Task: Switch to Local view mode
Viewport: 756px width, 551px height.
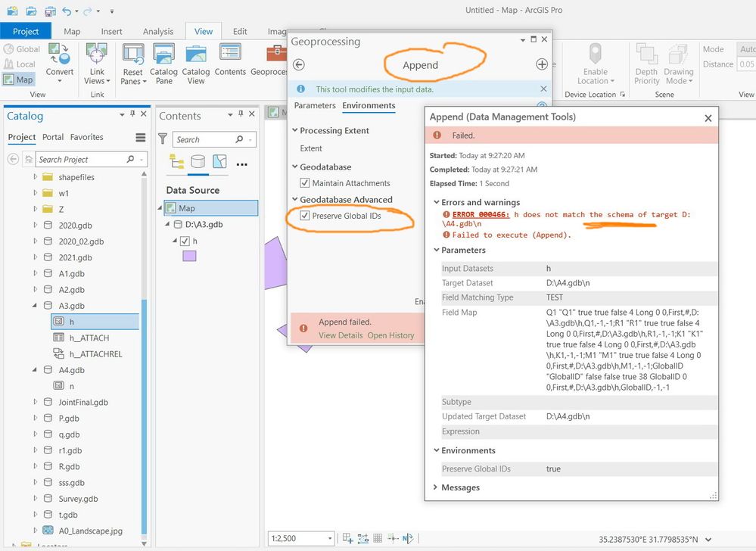Action: [19, 64]
